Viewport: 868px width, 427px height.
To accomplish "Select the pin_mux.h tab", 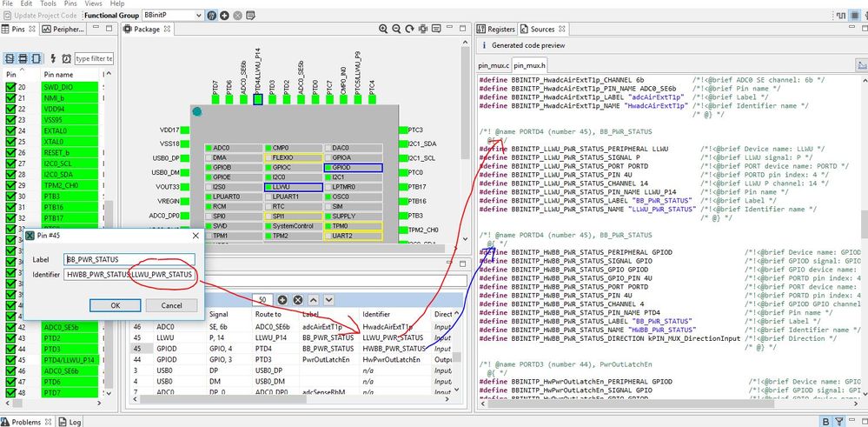I will tap(530, 65).
